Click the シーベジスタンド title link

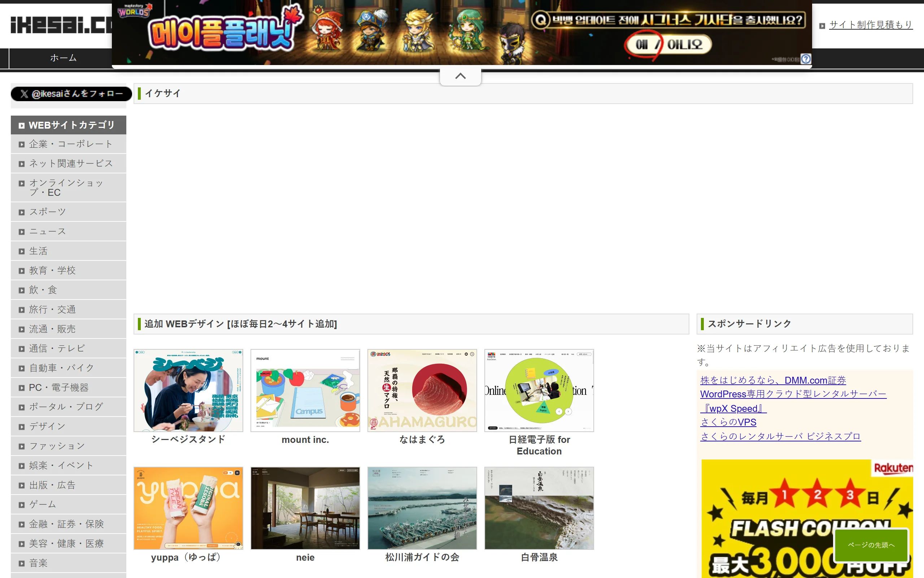point(188,440)
